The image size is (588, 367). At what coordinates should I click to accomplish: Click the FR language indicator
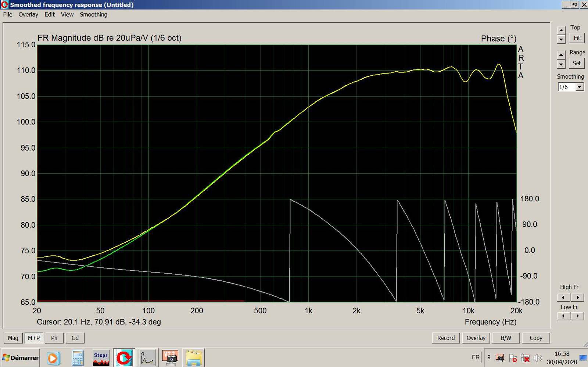[476, 357]
